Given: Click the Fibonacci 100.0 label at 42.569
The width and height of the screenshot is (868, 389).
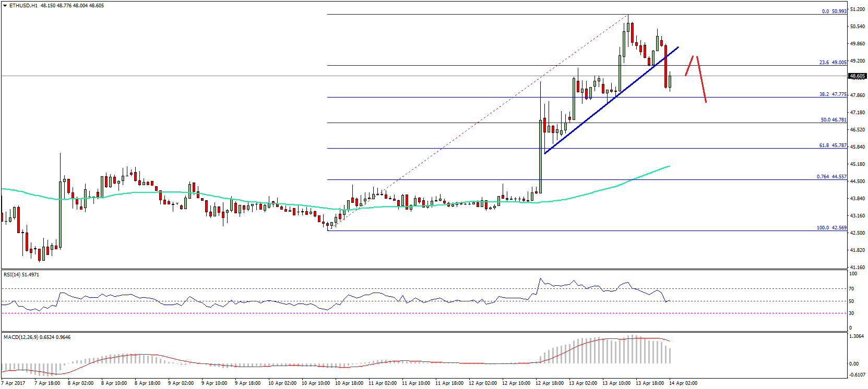Looking at the screenshot, I should 831,228.
